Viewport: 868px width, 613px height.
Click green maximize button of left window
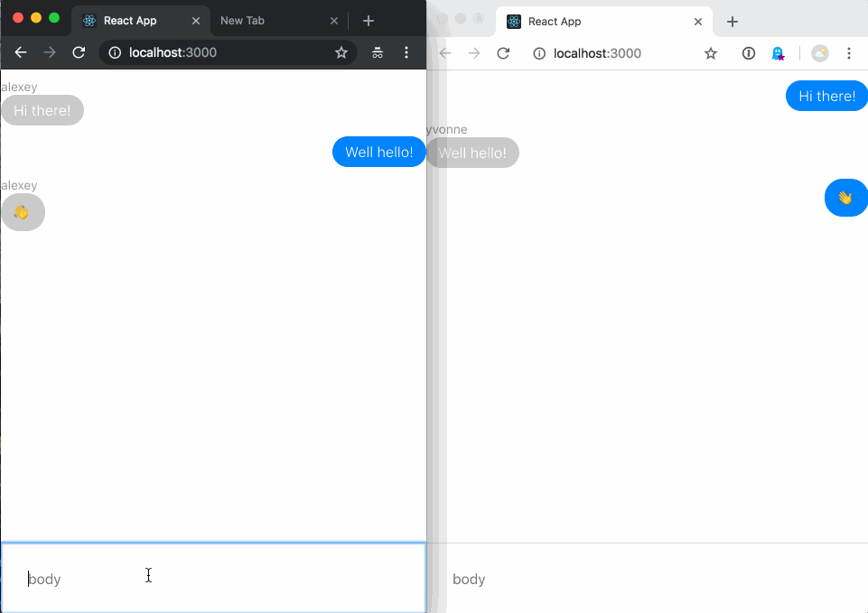pyautogui.click(x=54, y=18)
